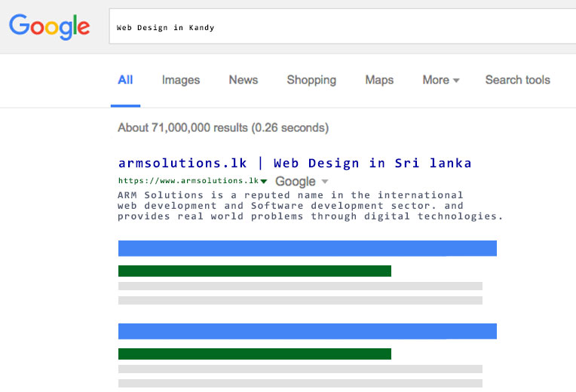Select the All tab
The width and height of the screenshot is (576, 392).
click(125, 80)
